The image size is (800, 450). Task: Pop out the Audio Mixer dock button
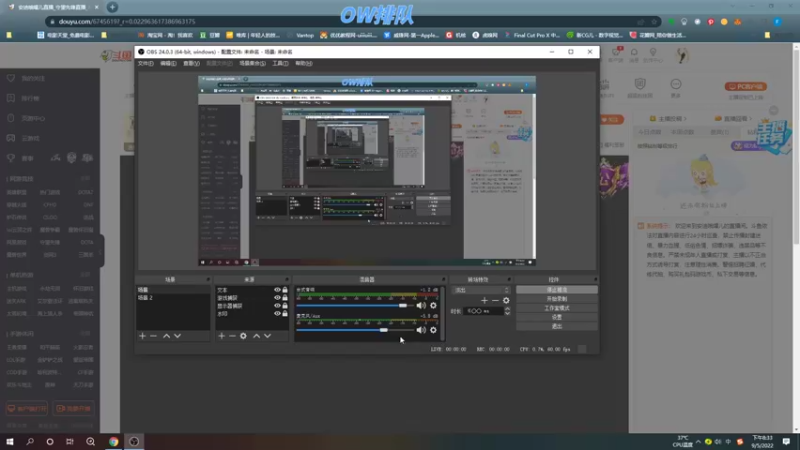click(x=443, y=280)
